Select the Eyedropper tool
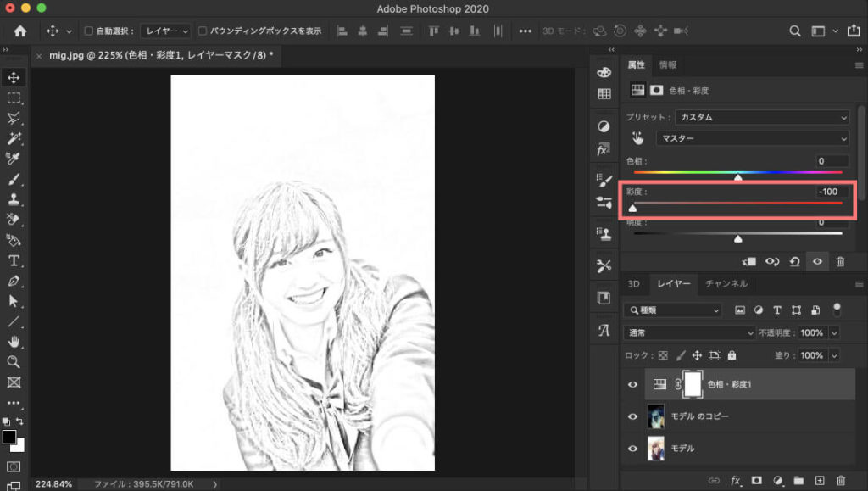Viewport: 868px width, 491px height. [14, 159]
